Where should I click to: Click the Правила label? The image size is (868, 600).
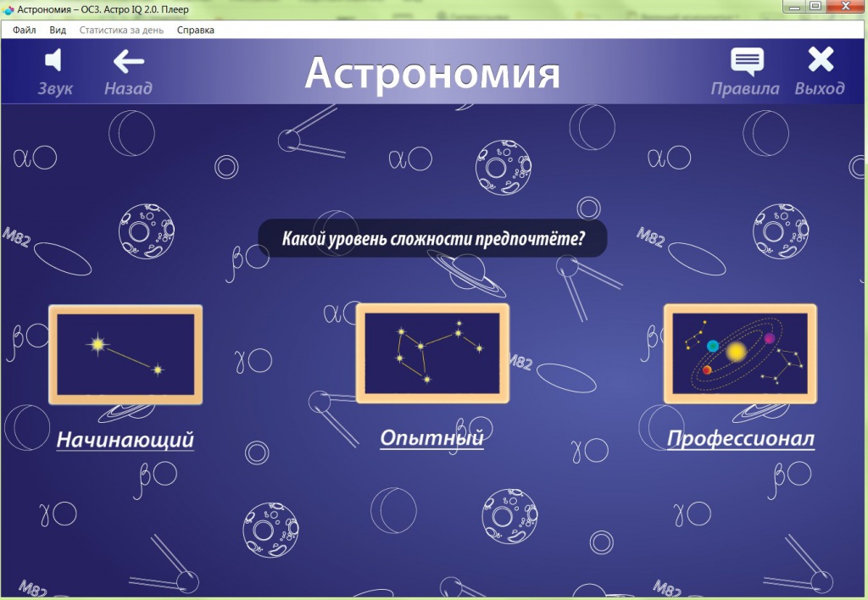click(x=745, y=89)
